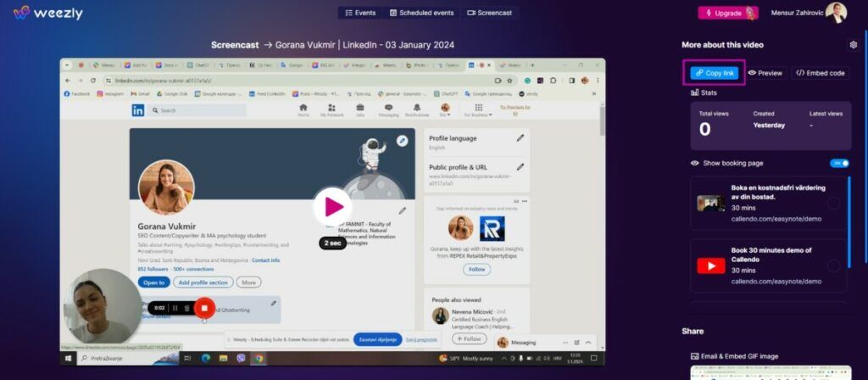Click the LinkedIn logo in the recorded page
868x380 pixels.
(138, 110)
